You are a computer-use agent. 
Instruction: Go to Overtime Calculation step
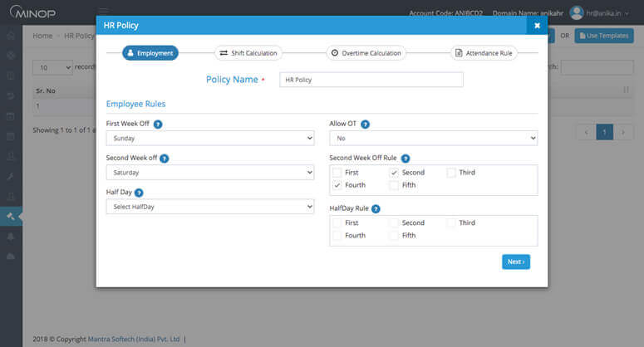366,53
